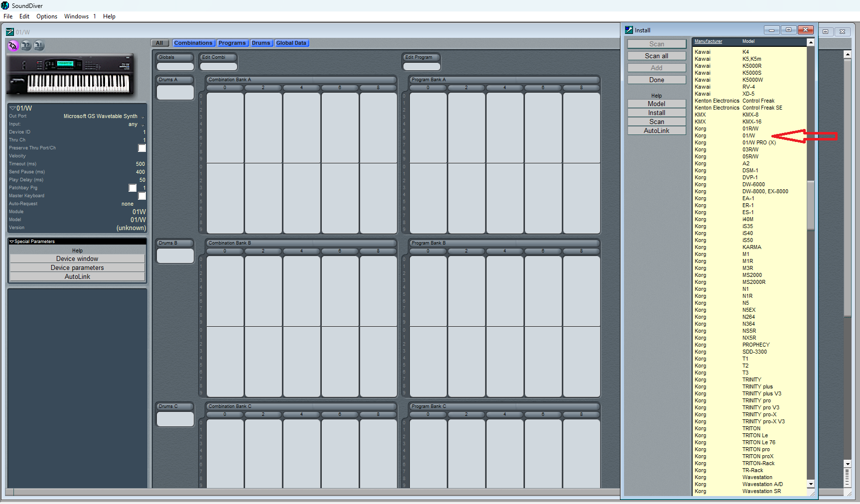860x504 pixels.
Task: Select Korg TRITON in model list
Action: [x=750, y=428]
